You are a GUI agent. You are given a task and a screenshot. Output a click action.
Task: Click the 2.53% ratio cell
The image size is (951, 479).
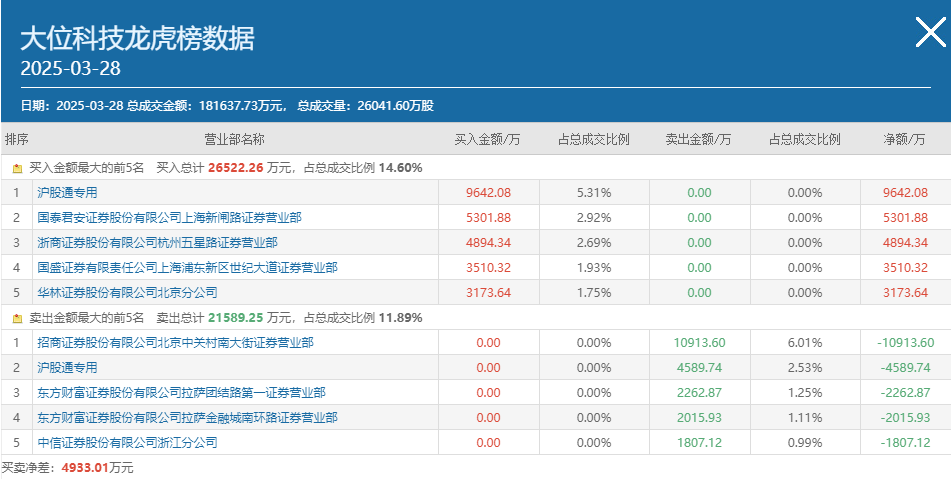805,367
